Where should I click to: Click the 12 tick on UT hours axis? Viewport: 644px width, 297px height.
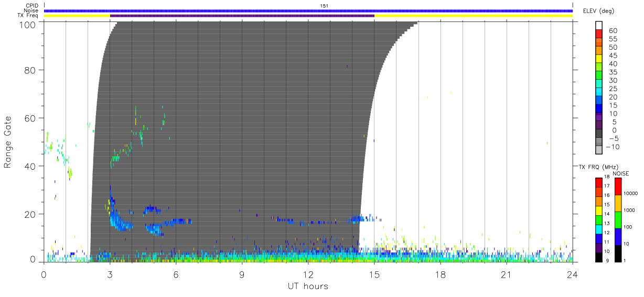(x=308, y=274)
